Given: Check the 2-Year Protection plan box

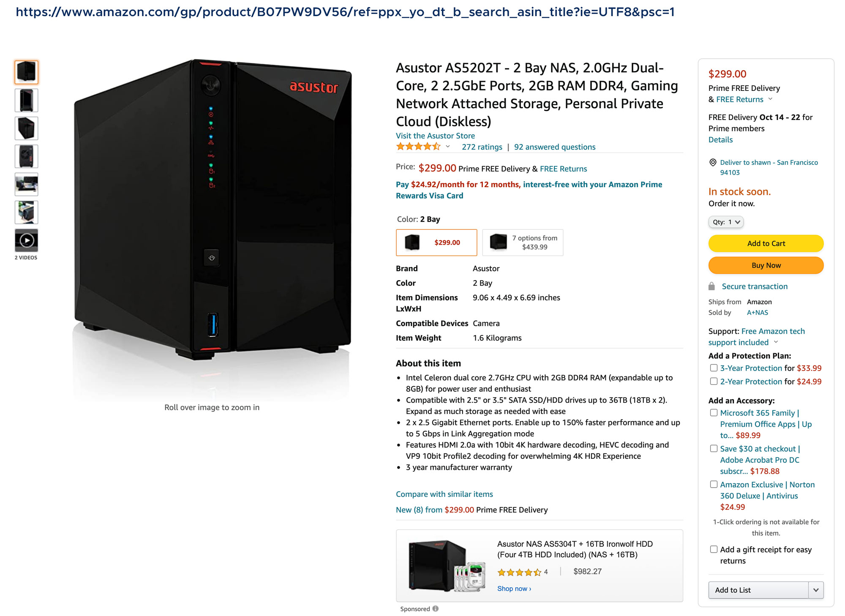Looking at the screenshot, I should pyautogui.click(x=714, y=382).
